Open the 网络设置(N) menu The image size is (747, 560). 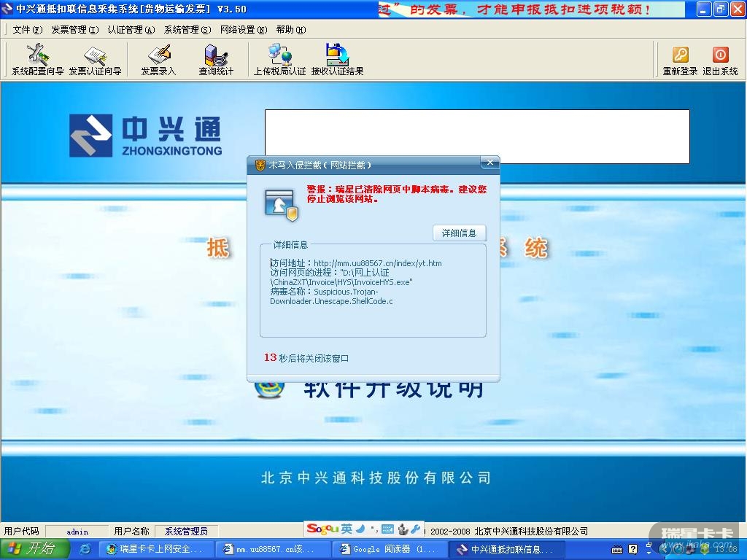pyautogui.click(x=244, y=29)
